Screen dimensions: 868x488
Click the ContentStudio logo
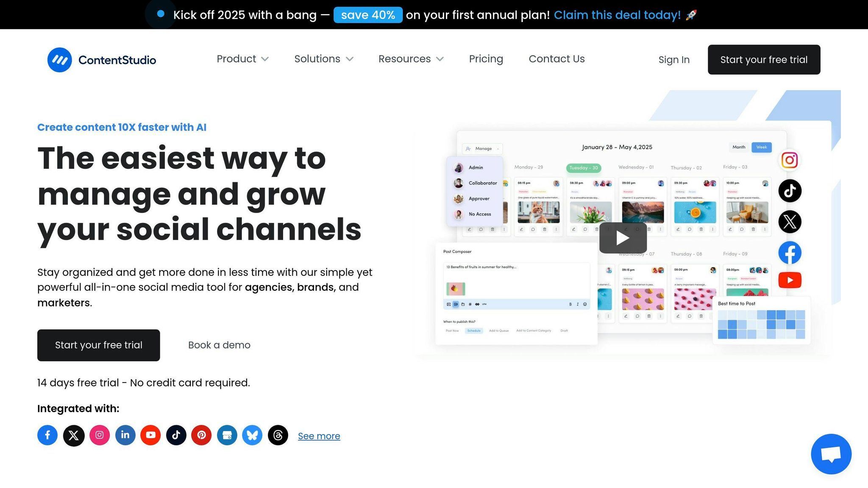[102, 60]
